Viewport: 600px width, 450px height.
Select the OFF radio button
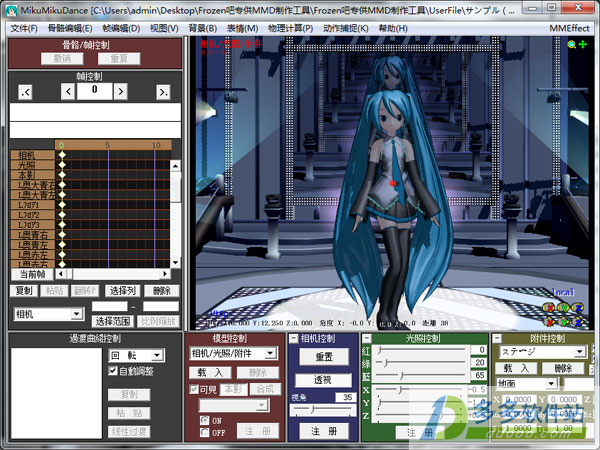205,432
